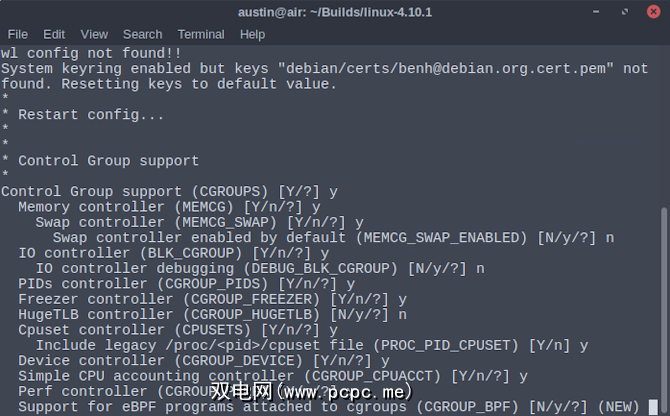Click the window title austin@air

[335, 12]
